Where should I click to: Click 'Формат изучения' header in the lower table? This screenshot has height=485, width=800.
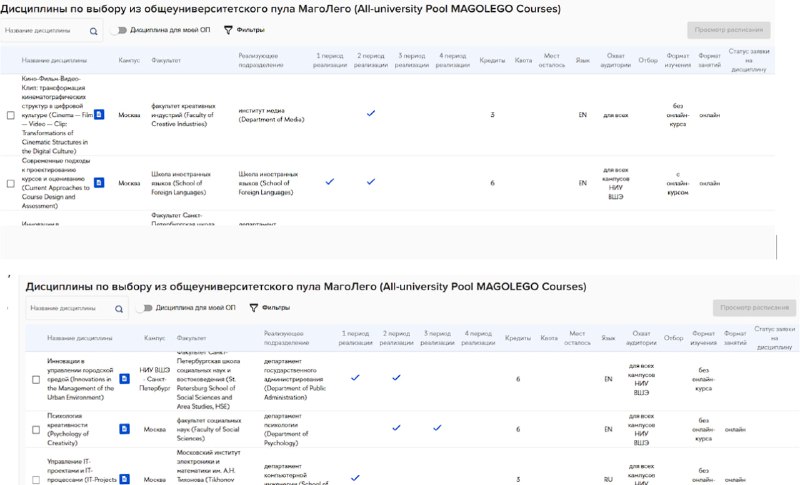[x=704, y=338]
